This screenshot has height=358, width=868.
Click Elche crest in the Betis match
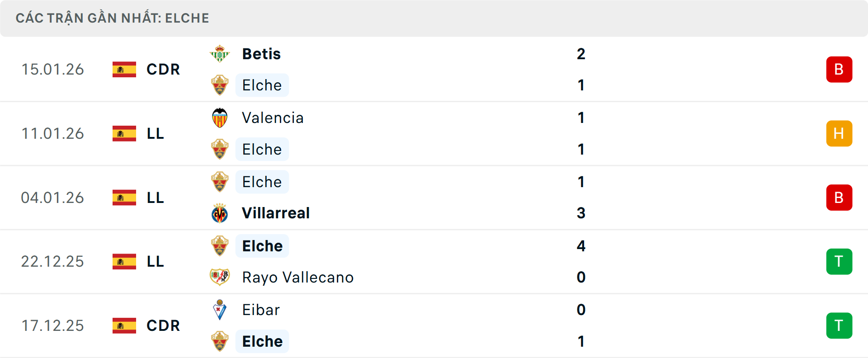[220, 85]
